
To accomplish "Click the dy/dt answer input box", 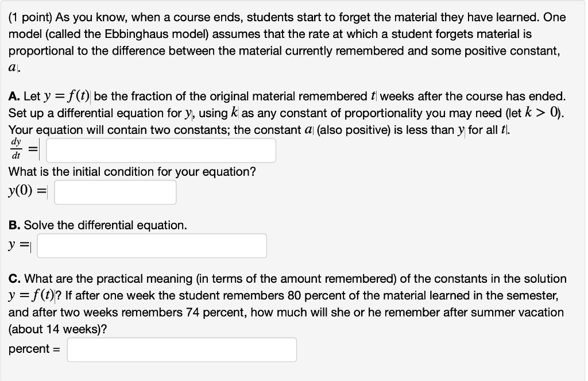I will 161,151.
